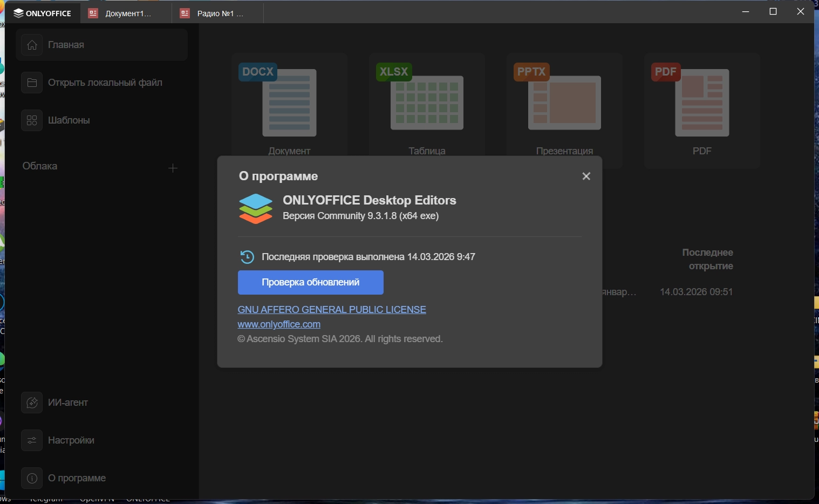The image size is (819, 504).
Task: Click the Облака section label
Action: pos(40,166)
